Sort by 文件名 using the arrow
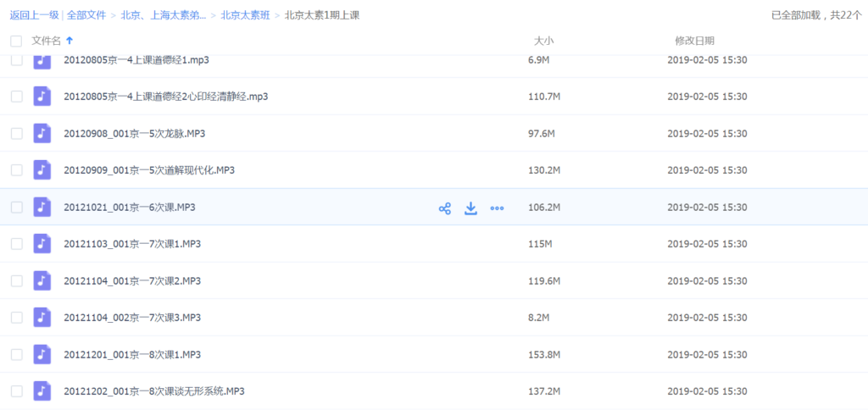 pyautogui.click(x=70, y=41)
